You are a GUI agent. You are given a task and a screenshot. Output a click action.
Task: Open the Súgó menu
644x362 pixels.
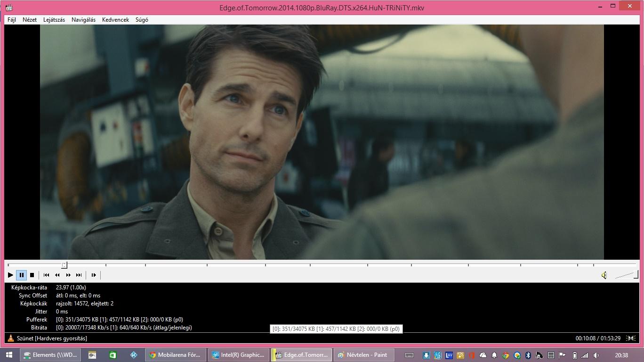pyautogui.click(x=142, y=20)
